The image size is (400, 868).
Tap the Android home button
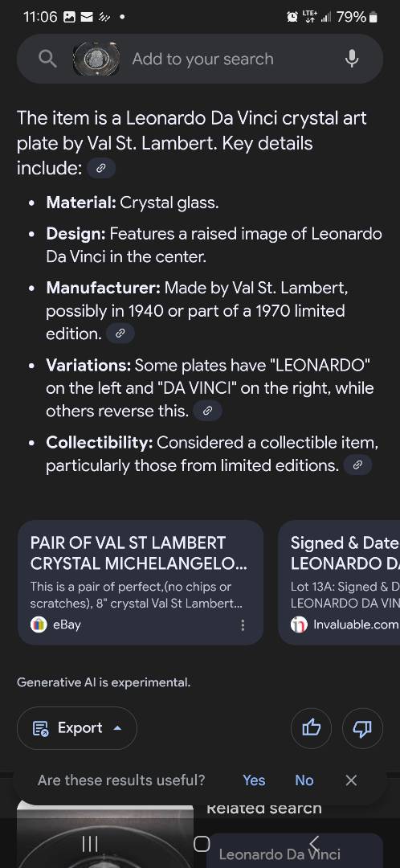pyautogui.click(x=202, y=844)
